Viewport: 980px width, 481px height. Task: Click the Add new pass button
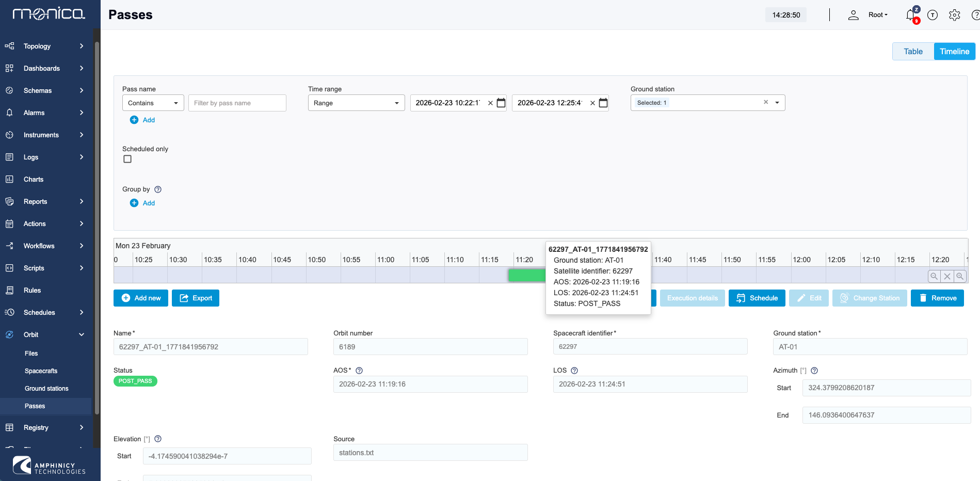[141, 298]
